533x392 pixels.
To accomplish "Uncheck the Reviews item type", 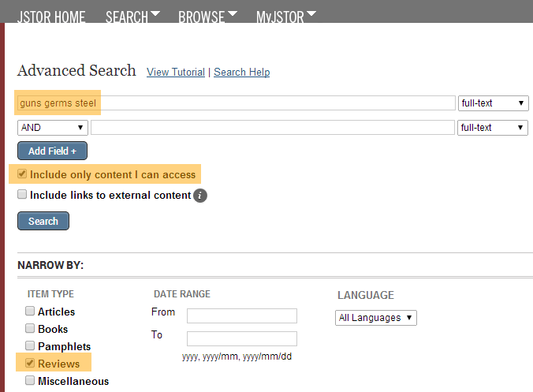I will tap(30, 363).
